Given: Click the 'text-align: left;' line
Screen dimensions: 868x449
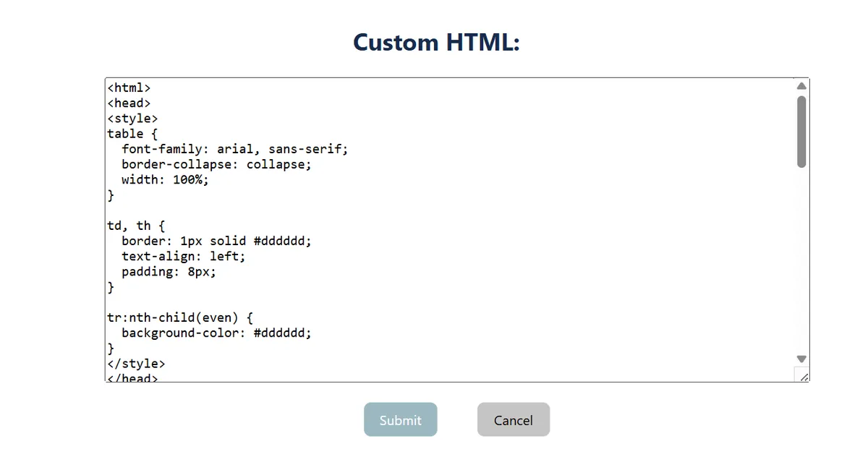Looking at the screenshot, I should [x=184, y=256].
